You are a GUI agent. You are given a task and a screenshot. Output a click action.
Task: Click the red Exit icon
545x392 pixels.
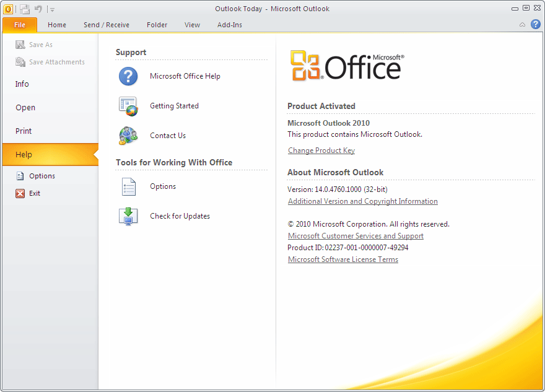click(x=20, y=193)
